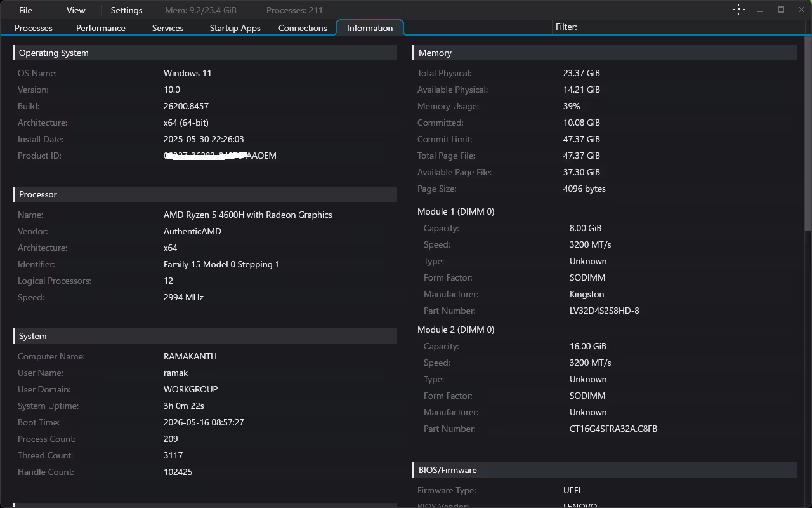Select the x64 (64-bit) architecture value

(186, 123)
